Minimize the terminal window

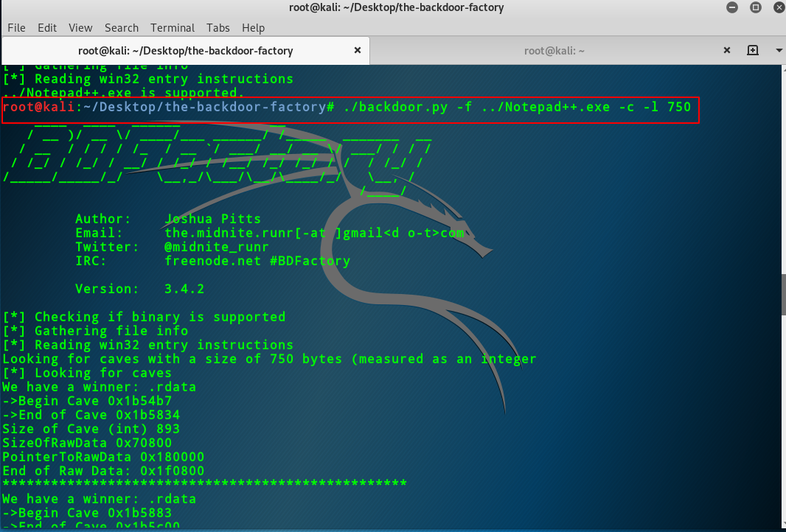click(x=732, y=7)
